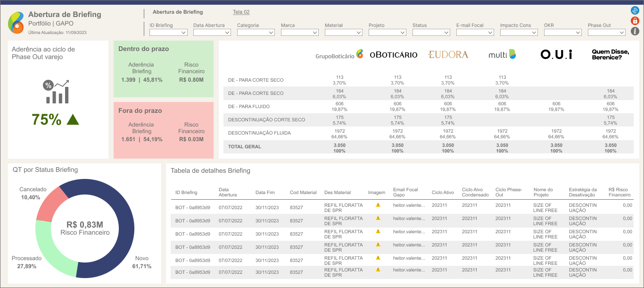Select the Abertura de Briefing tab
The image size is (644, 288).
178,12
